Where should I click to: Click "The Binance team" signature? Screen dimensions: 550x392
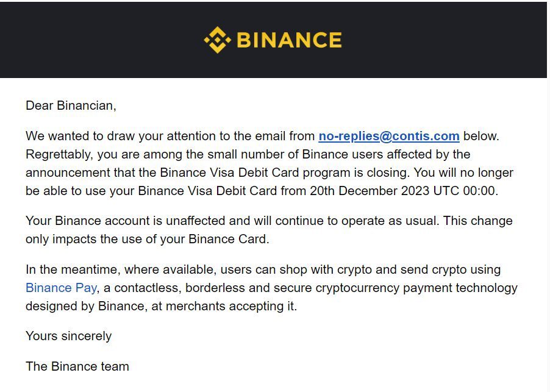pyautogui.click(x=77, y=366)
